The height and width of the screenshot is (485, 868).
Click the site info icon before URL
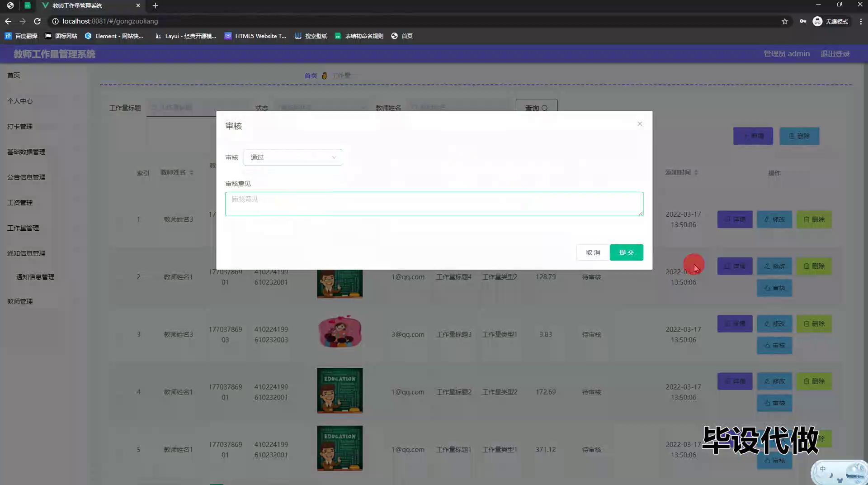pos(55,21)
